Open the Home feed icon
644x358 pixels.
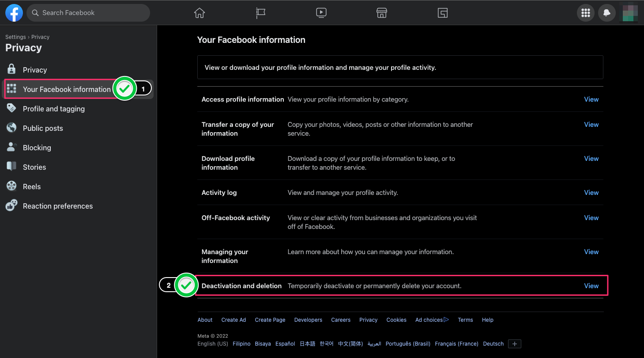point(200,13)
